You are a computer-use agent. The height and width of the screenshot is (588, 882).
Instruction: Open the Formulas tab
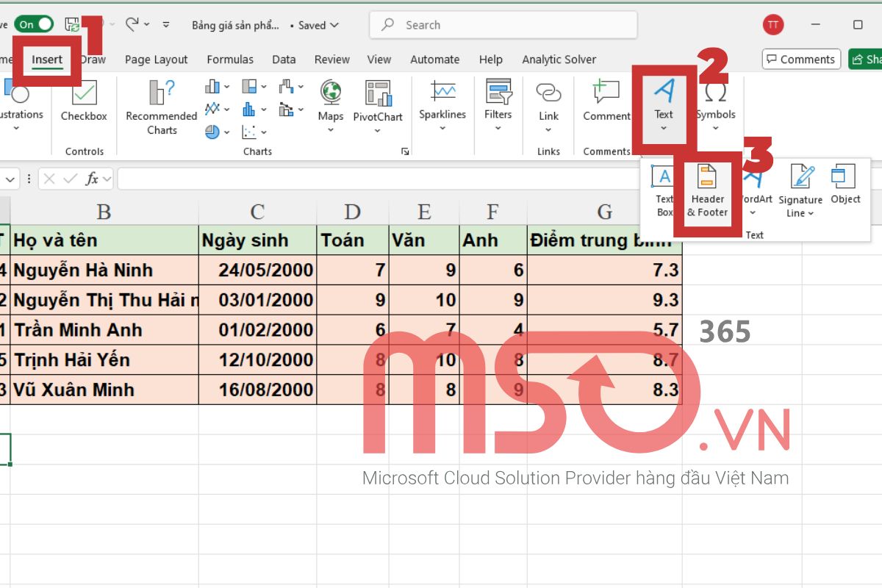click(230, 60)
